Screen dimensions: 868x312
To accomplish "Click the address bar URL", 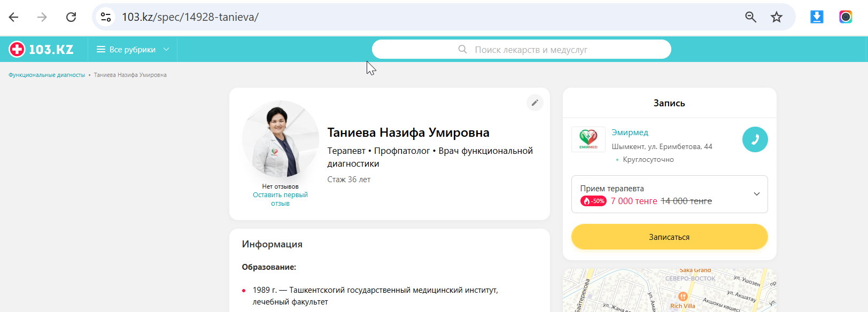I will (190, 17).
